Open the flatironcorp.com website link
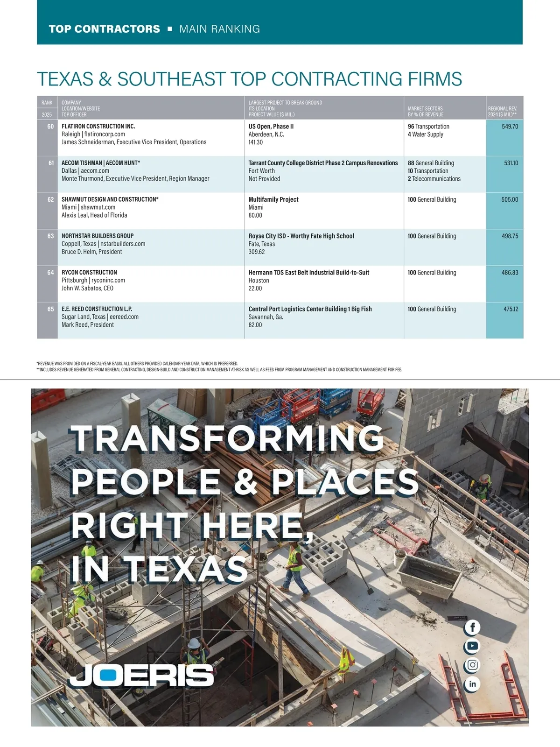 pos(105,134)
